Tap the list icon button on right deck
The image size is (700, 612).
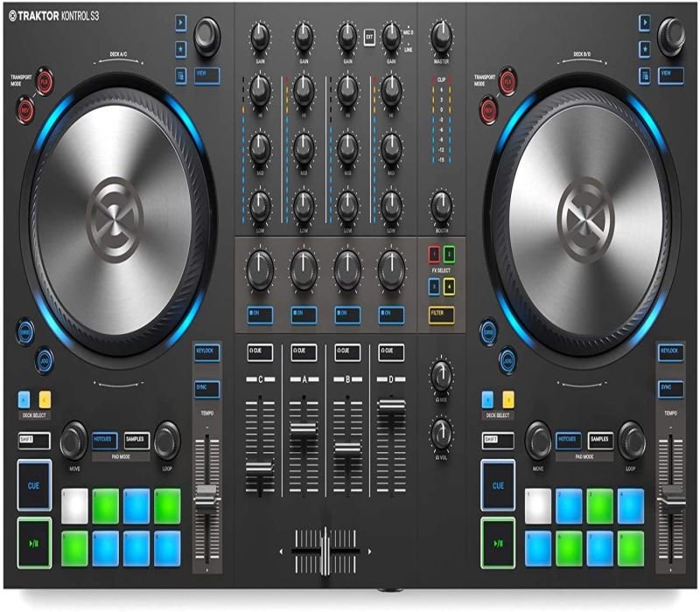click(645, 76)
